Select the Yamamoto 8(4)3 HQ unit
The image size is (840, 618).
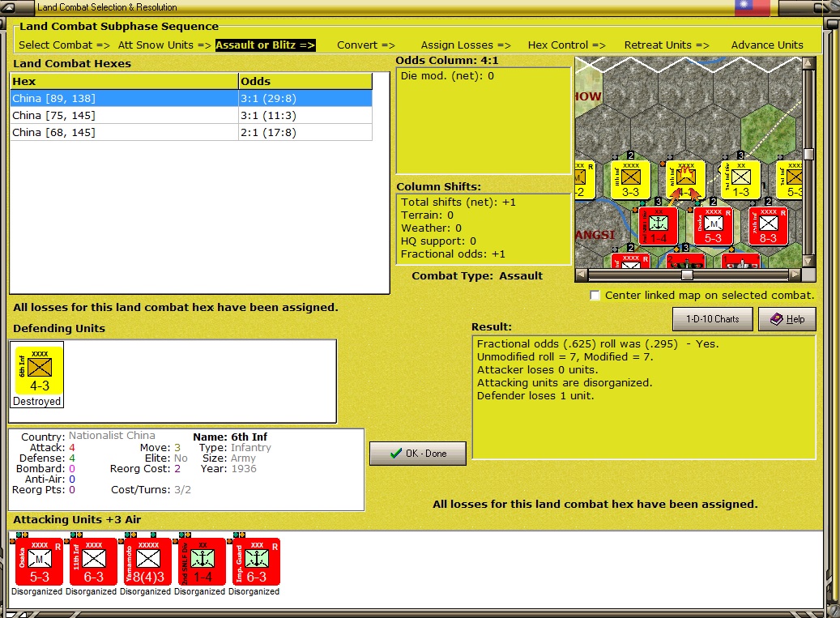[x=147, y=562]
